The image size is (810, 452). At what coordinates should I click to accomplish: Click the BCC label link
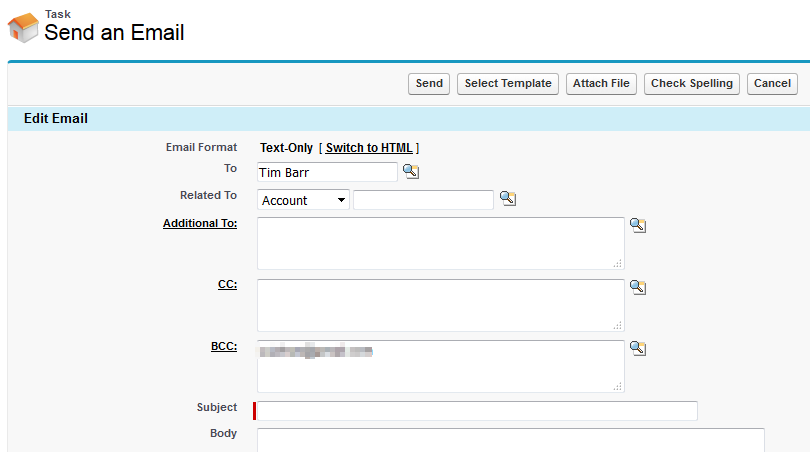click(223, 347)
